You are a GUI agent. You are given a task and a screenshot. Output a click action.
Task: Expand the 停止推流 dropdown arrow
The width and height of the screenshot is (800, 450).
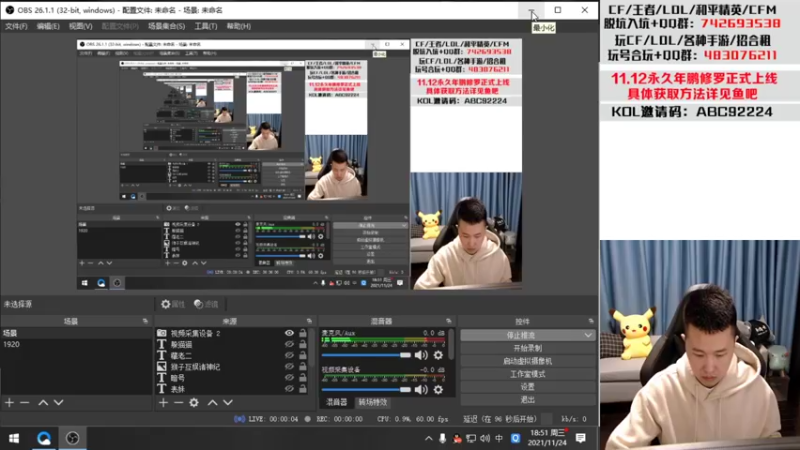(x=588, y=335)
